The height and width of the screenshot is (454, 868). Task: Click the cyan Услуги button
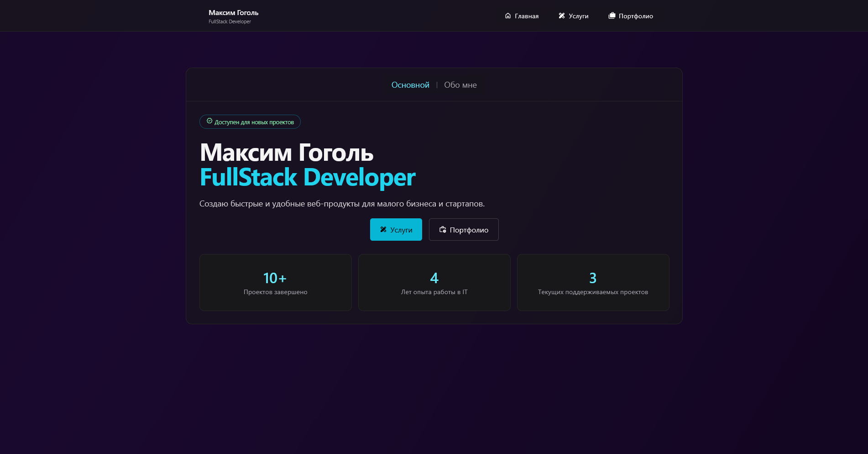(396, 229)
